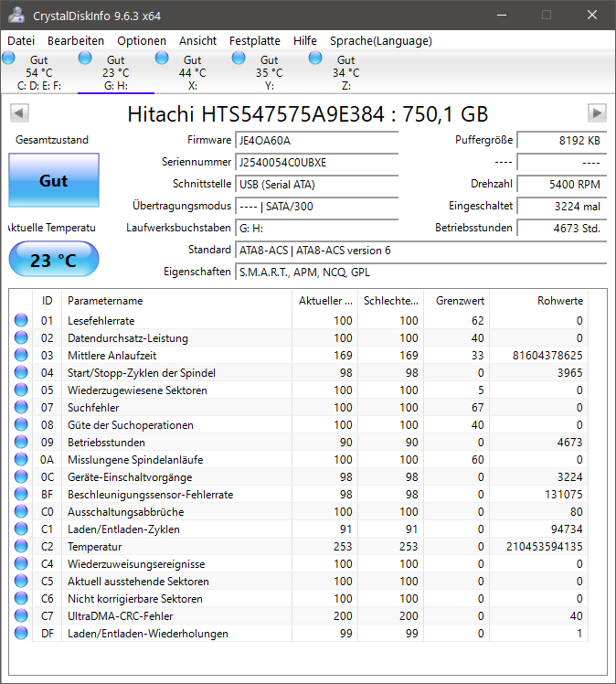Image resolution: width=616 pixels, height=684 pixels.
Task: Click the Gut health status button
Action: tap(54, 180)
